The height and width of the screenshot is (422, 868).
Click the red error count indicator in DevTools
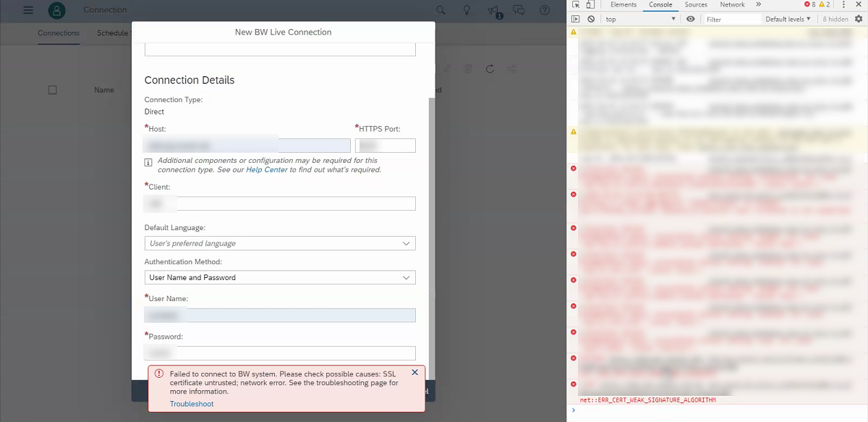tap(810, 5)
